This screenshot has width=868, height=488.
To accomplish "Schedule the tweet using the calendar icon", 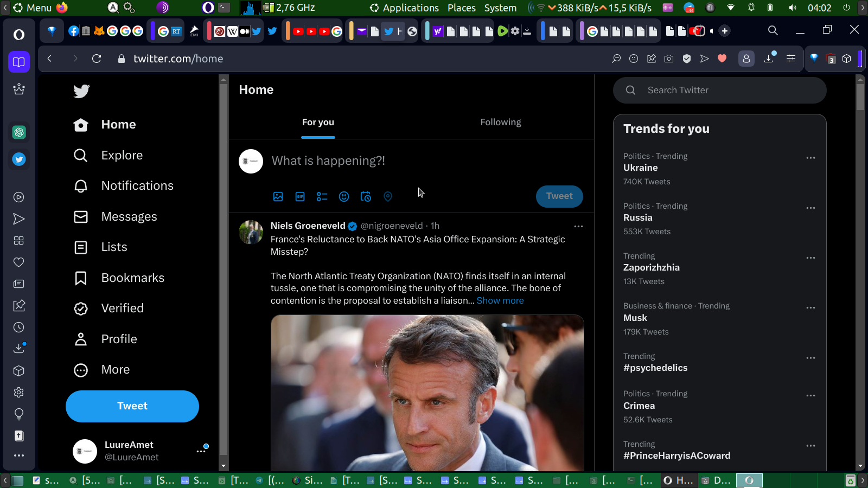I will [366, 197].
